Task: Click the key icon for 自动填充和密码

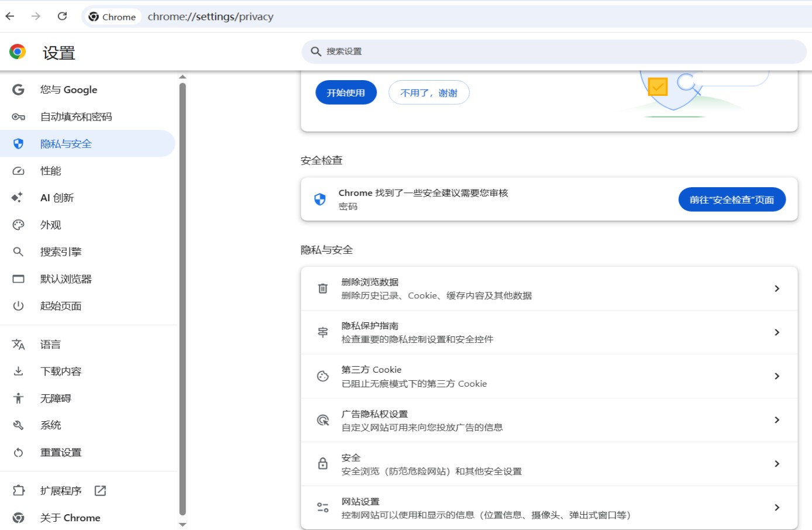Action: click(18, 117)
